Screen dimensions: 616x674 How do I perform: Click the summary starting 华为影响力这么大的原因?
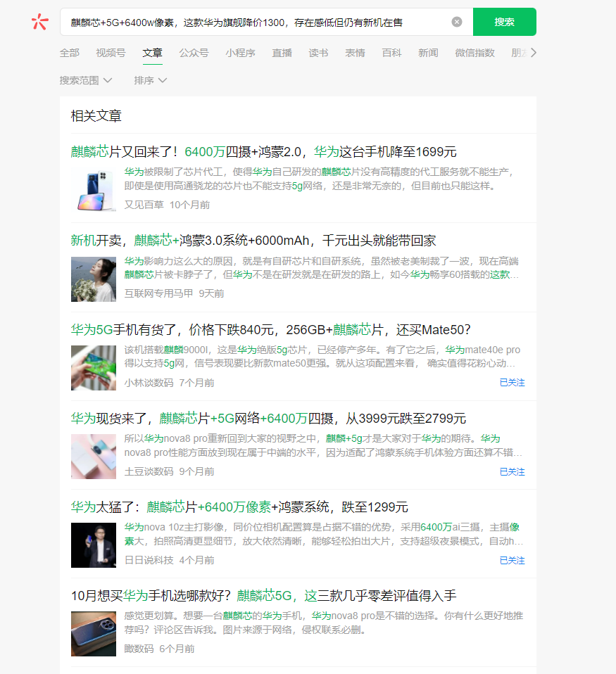click(321, 268)
